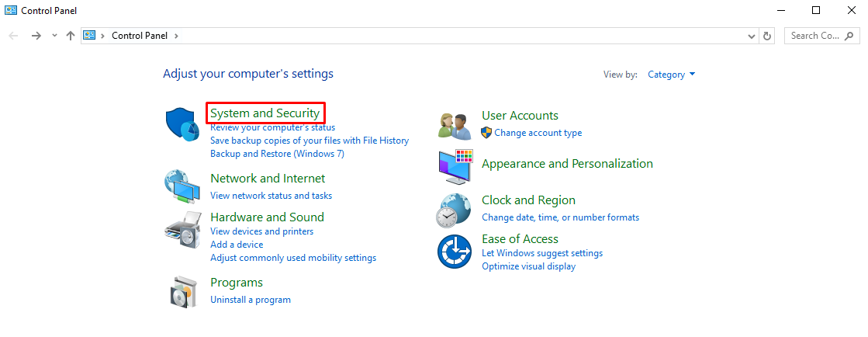Expand chevron after Control Panel in address bar
Viewport: 868px width, 337px height.
pos(177,36)
